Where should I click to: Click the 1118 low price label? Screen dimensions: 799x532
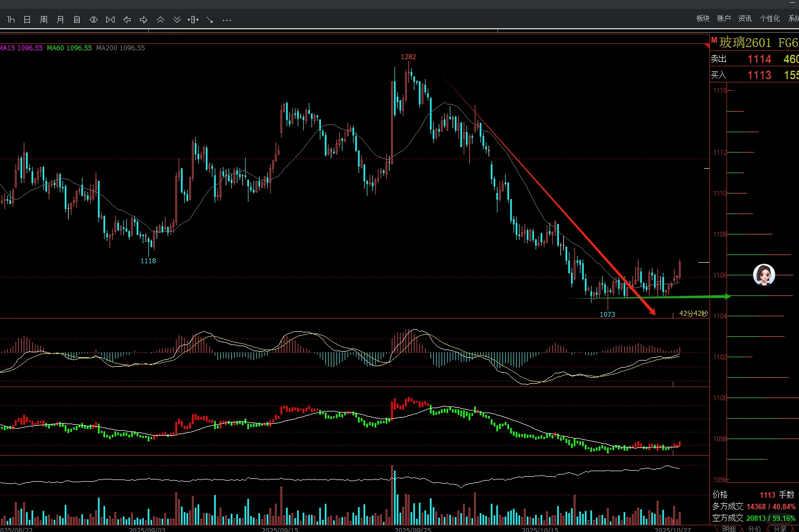click(x=148, y=261)
